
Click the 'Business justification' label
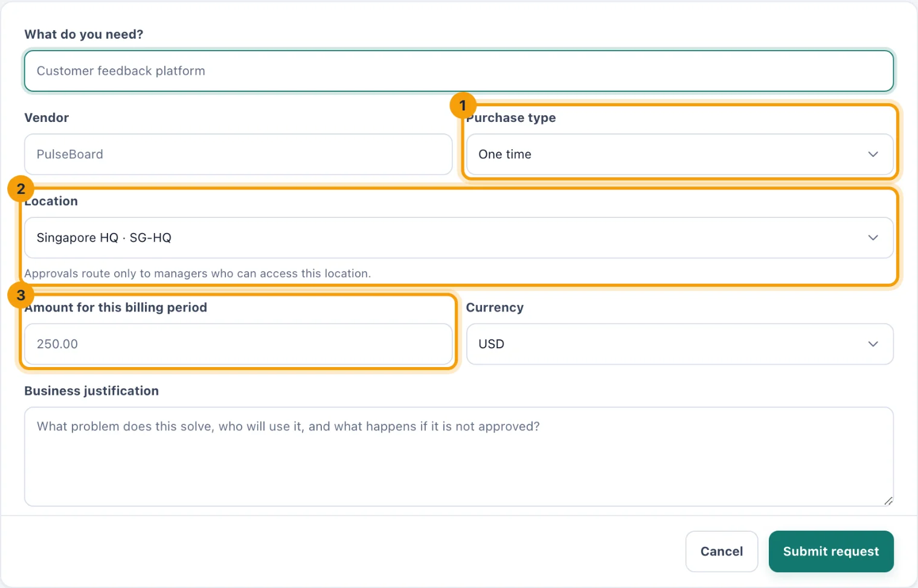91,391
